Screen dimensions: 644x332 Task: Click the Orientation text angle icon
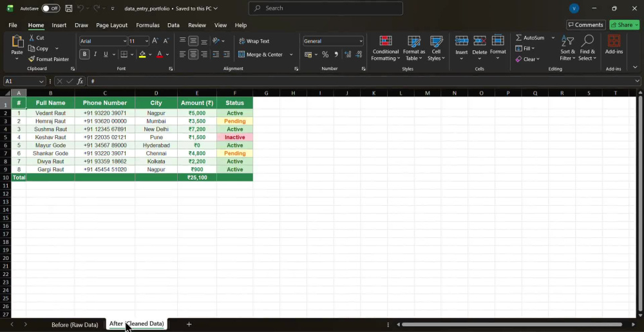point(216,41)
